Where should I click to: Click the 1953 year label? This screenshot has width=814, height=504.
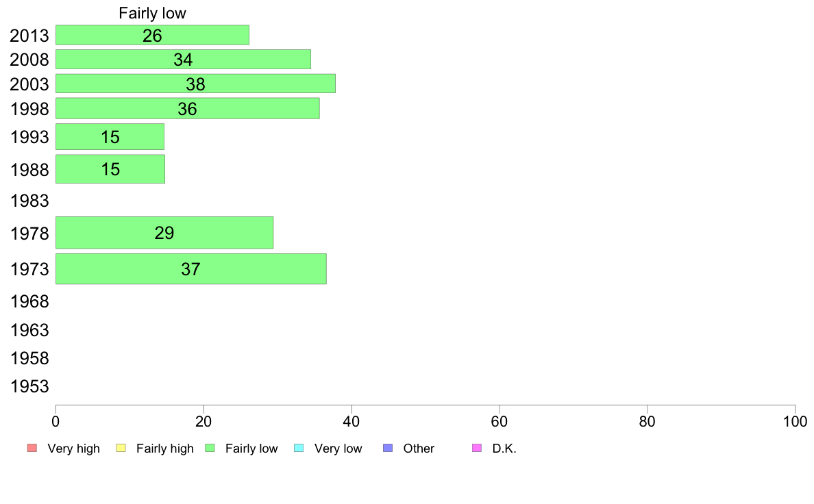click(x=29, y=386)
